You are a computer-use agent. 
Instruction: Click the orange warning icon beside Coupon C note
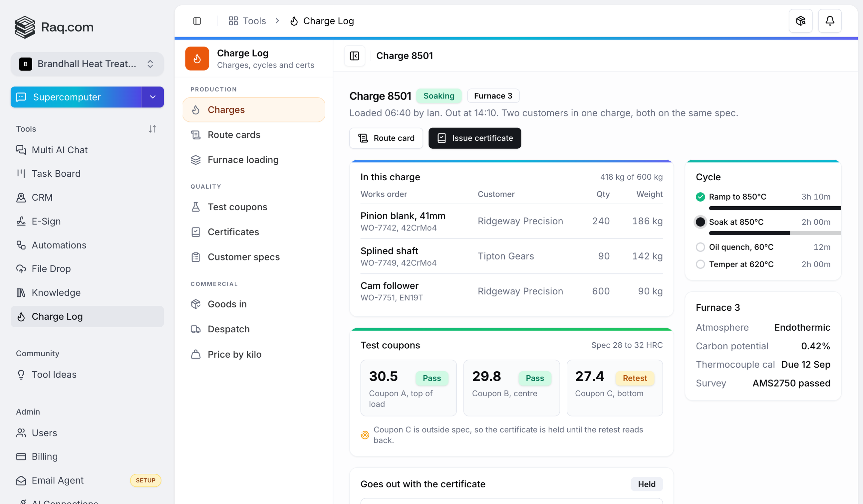pyautogui.click(x=365, y=435)
